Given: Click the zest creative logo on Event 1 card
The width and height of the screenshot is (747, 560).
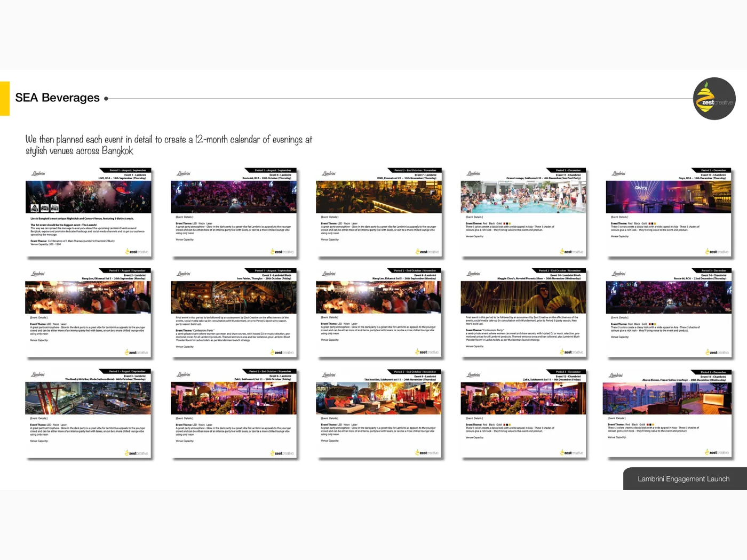Looking at the screenshot, I should pos(137,251).
